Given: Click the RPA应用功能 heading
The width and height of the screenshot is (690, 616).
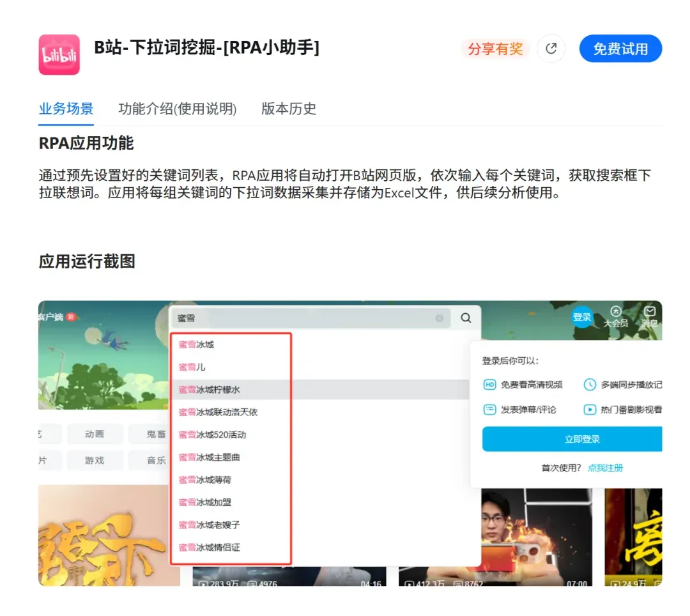Looking at the screenshot, I should point(86,143).
